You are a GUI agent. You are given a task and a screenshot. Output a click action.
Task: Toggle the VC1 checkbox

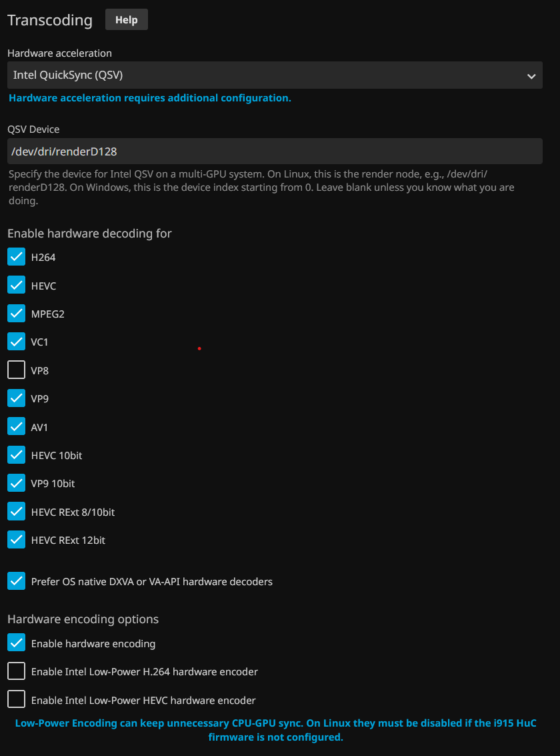click(16, 342)
